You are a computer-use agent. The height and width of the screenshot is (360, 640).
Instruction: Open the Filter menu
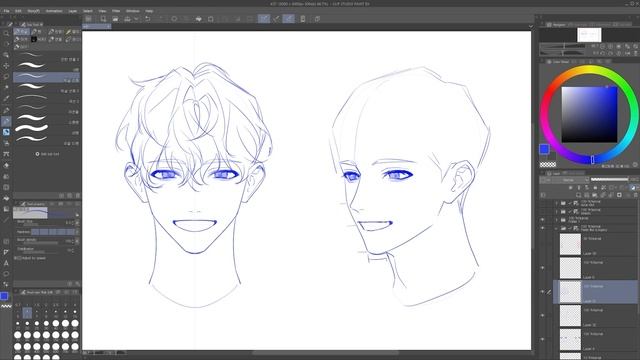[x=116, y=11]
